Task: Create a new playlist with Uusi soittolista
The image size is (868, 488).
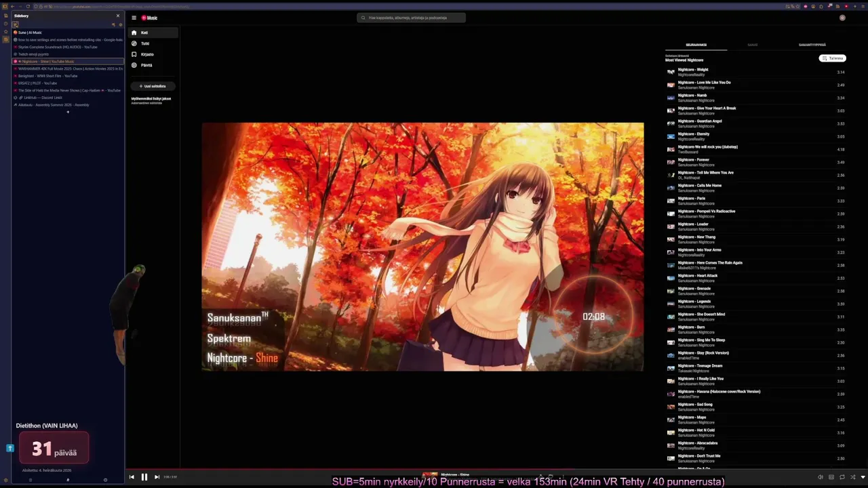Action: point(153,86)
